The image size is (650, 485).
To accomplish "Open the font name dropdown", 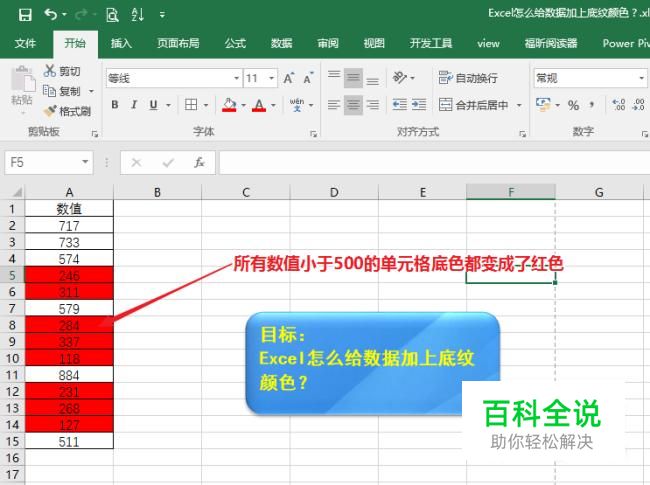I will pyautogui.click(x=236, y=78).
